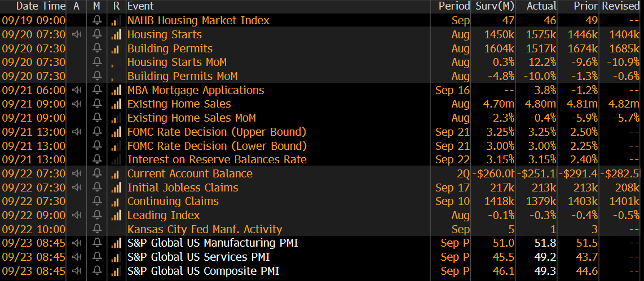Click the relevance bars icon for Initial Jobless Claims
The height and width of the screenshot is (281, 644).
pyautogui.click(x=116, y=188)
